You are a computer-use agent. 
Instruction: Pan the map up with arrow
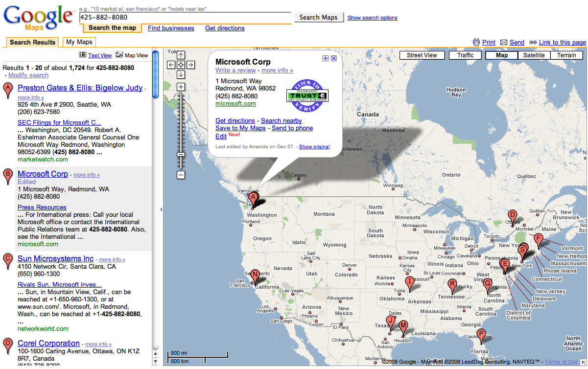point(181,55)
